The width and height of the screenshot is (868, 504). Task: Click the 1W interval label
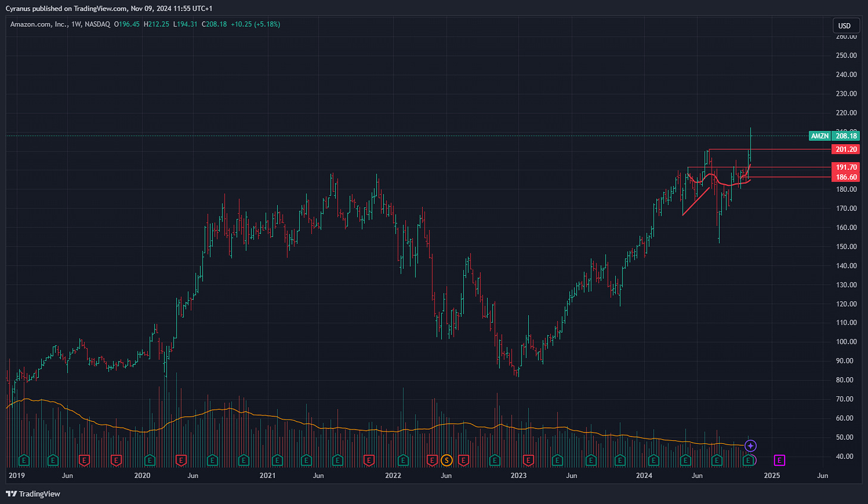click(x=76, y=24)
